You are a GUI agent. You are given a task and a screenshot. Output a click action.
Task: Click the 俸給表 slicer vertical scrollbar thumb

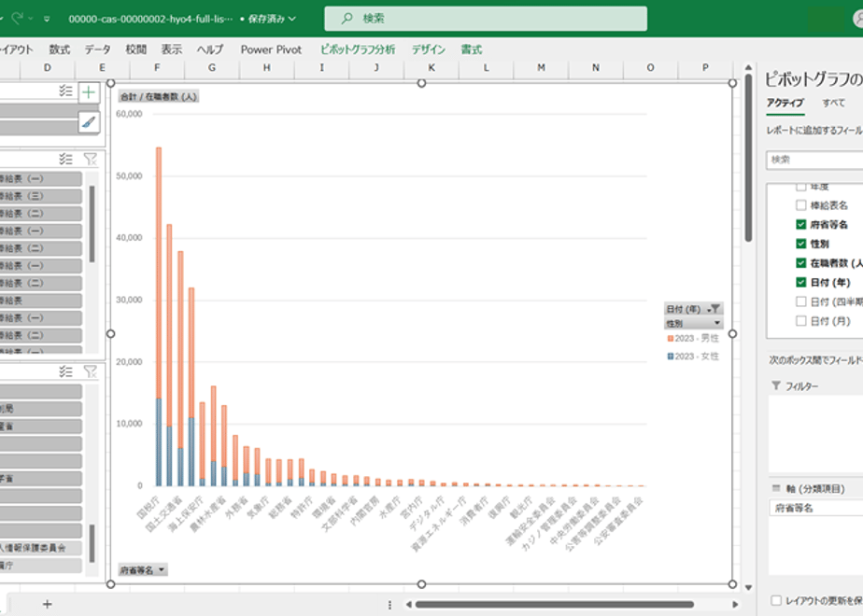[92, 224]
